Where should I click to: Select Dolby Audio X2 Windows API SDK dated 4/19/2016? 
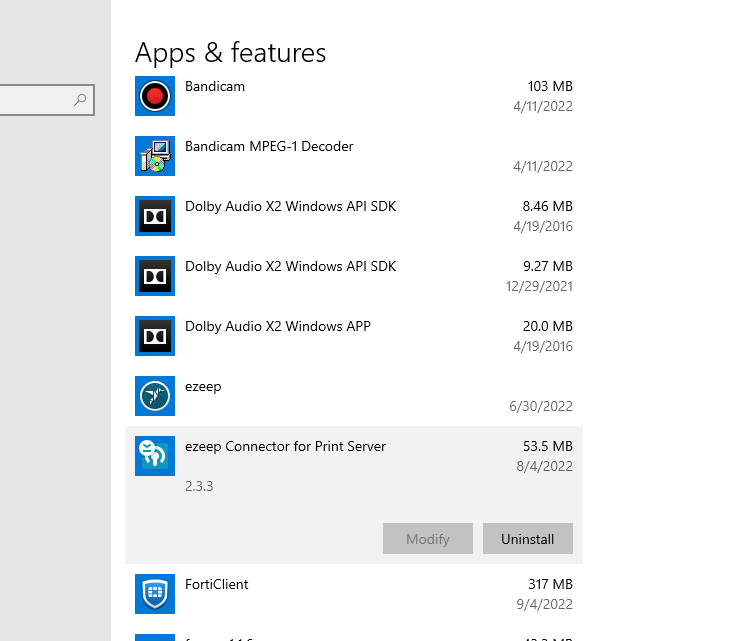(x=290, y=206)
